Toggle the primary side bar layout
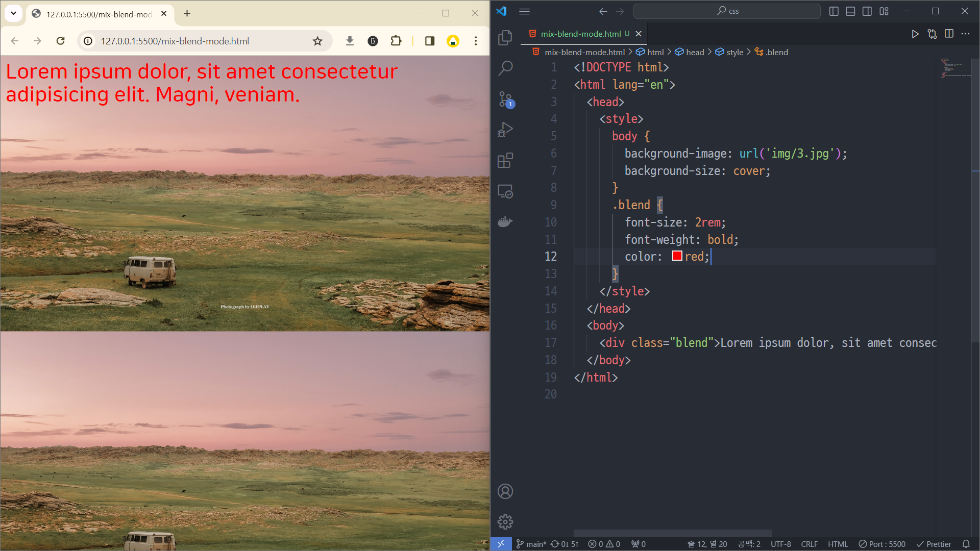 coord(834,11)
